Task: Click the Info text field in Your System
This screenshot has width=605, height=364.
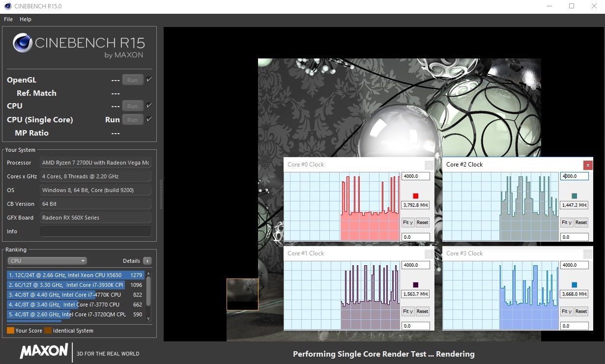Action: tap(95, 231)
